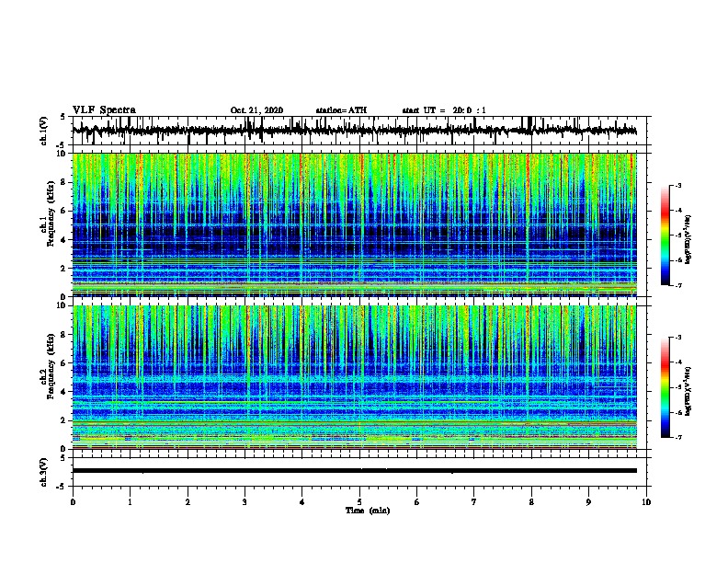Image resolution: width=728 pixels, height=563 pixels.
Task: Click the "start UT = 20:0 :1" text
Action: 444,110
